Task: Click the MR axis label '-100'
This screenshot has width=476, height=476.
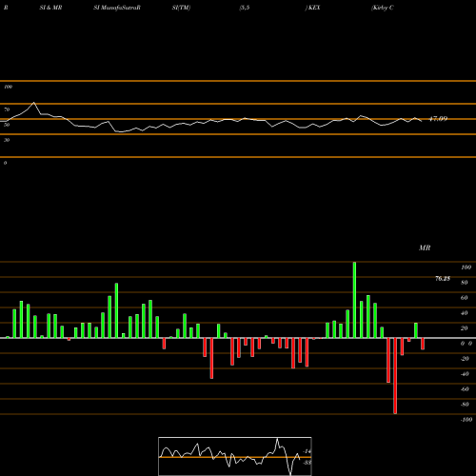Action: 466,420
